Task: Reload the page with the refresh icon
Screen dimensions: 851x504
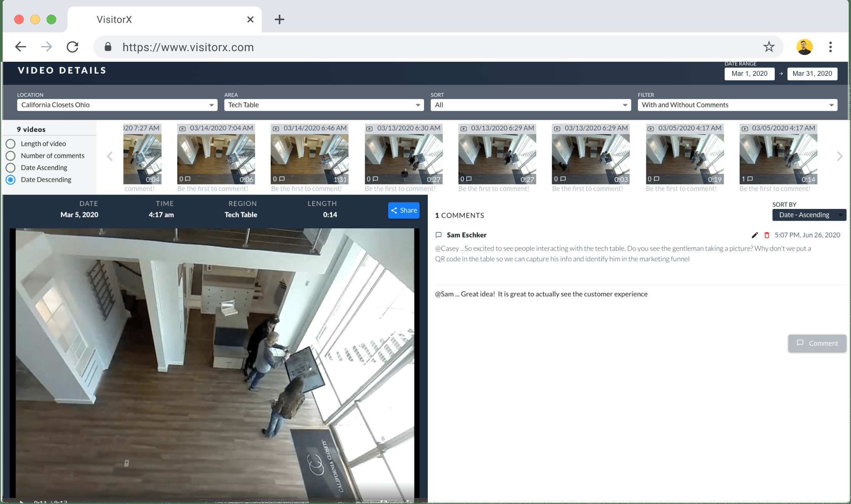Action: click(72, 47)
